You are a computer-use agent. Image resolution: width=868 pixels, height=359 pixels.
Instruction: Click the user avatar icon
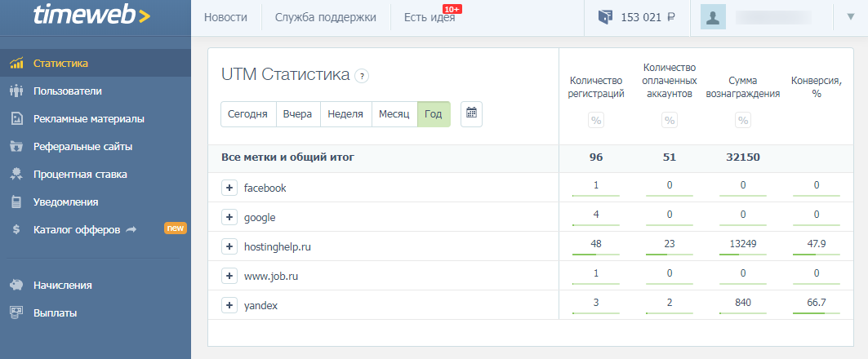(x=713, y=17)
